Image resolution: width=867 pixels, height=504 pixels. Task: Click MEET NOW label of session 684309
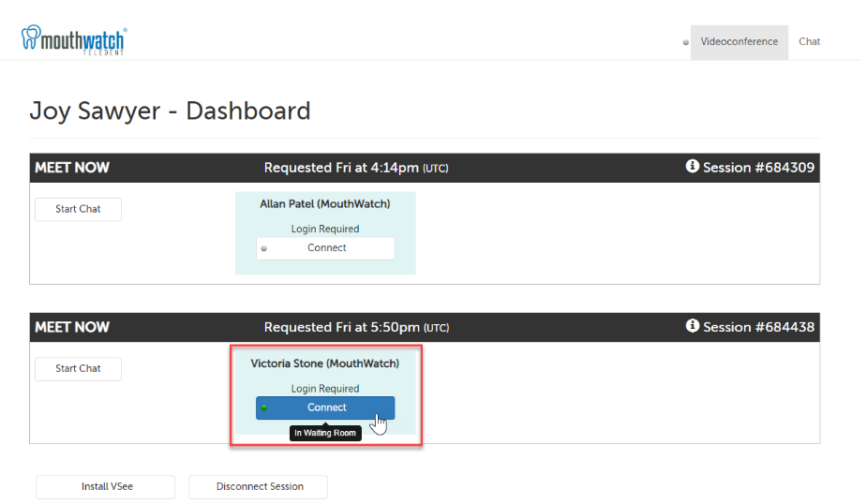click(72, 168)
